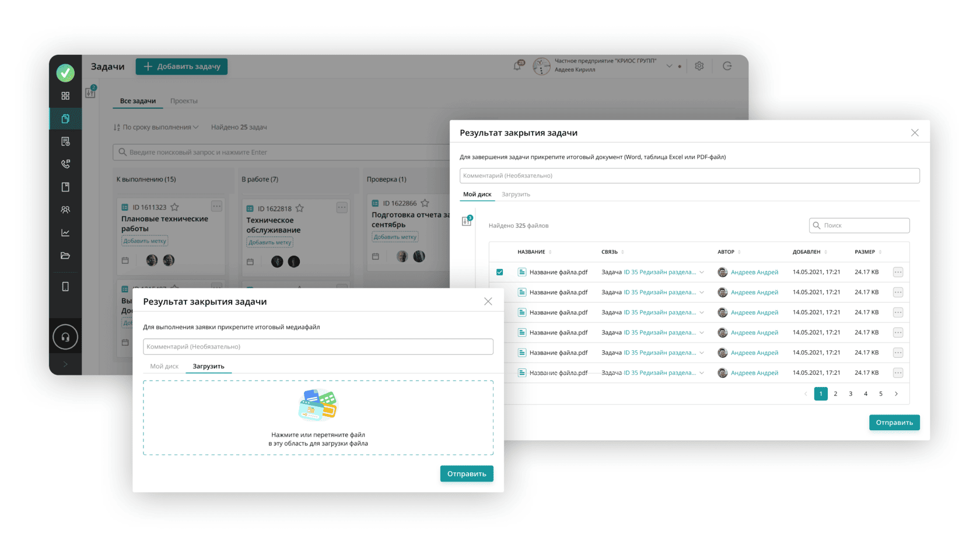This screenshot has width=980, height=547.
Task: Click the В работе (7) column header
Action: coord(260,179)
